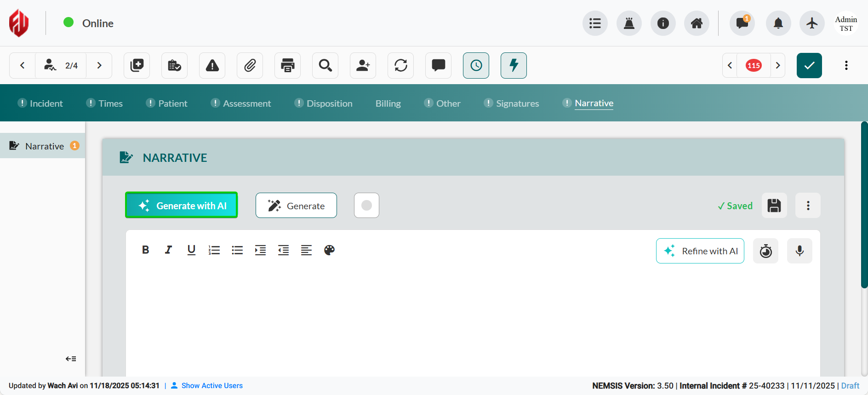Click the paperclip attachment icon

point(250,65)
